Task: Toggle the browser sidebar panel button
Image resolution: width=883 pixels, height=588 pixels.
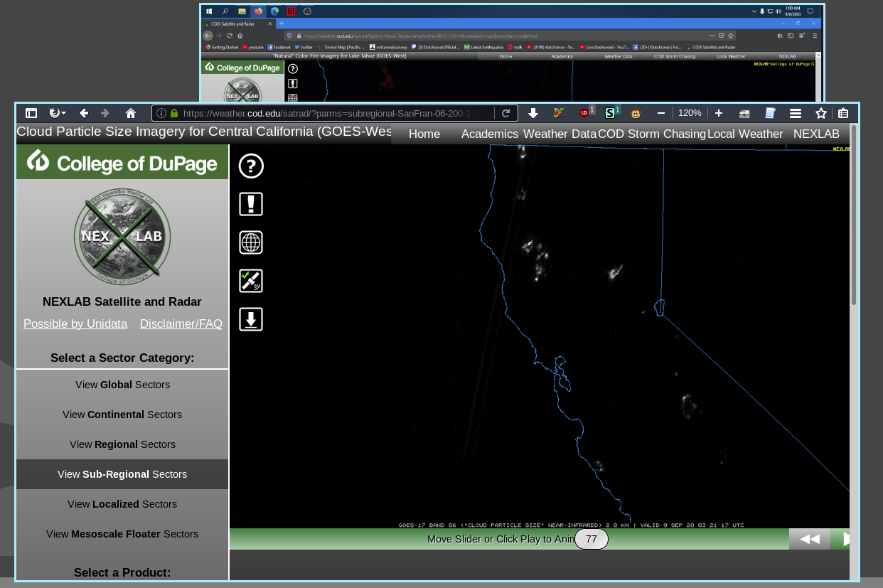Action: point(31,113)
